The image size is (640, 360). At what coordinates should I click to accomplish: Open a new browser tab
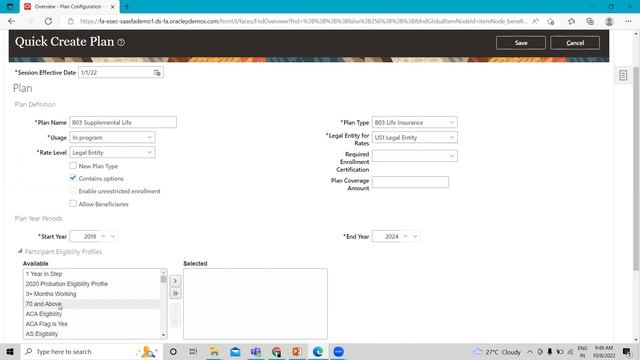127,7
